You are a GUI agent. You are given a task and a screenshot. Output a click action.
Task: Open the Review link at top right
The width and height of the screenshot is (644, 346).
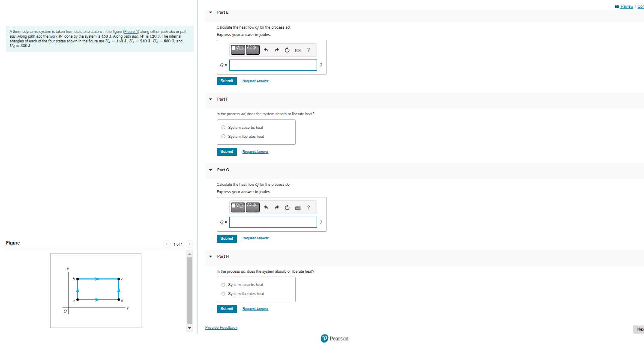(627, 6)
